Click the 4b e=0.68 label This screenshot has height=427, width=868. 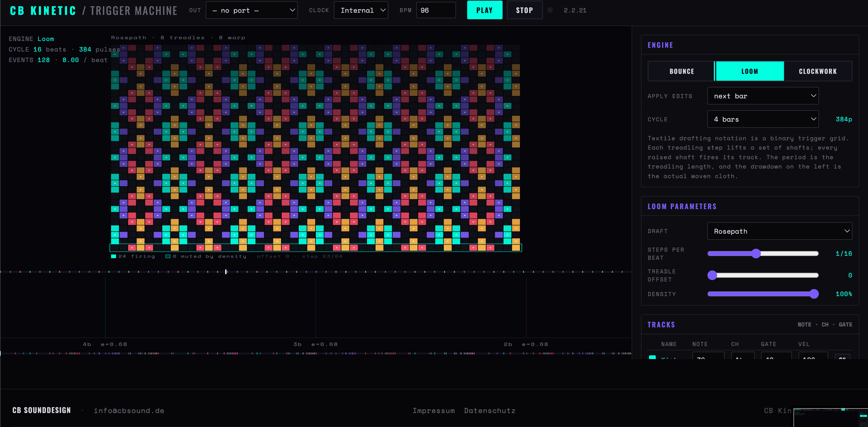click(x=105, y=344)
